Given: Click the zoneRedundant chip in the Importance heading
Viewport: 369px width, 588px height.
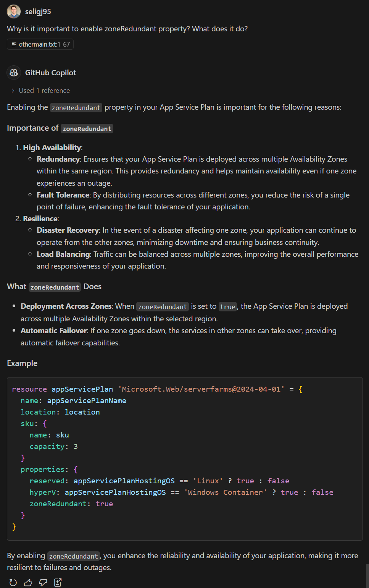Looking at the screenshot, I should tap(87, 128).
